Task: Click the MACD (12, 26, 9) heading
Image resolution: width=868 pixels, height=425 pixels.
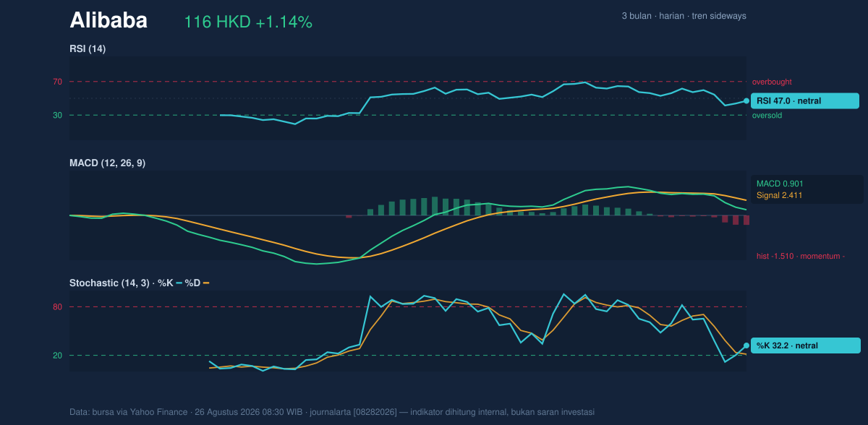Action: coord(107,163)
